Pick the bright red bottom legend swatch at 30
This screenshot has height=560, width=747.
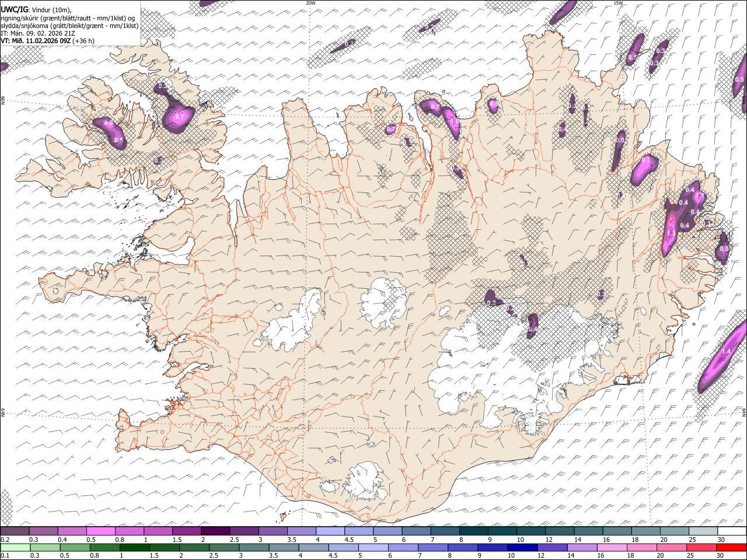coord(731,547)
